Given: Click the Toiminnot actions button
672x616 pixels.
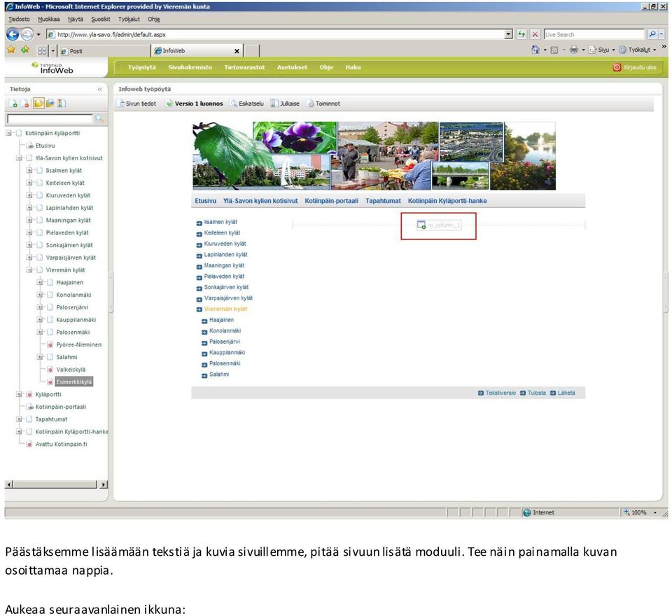Looking at the screenshot, I should [323, 104].
